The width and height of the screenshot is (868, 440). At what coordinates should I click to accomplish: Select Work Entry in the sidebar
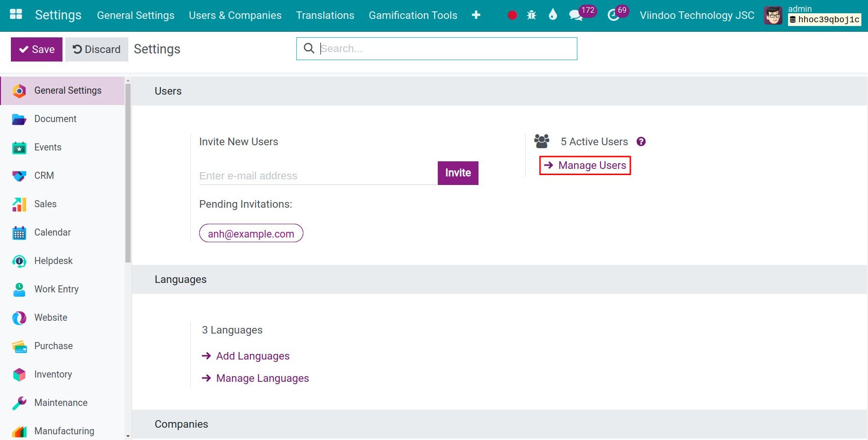62,289
